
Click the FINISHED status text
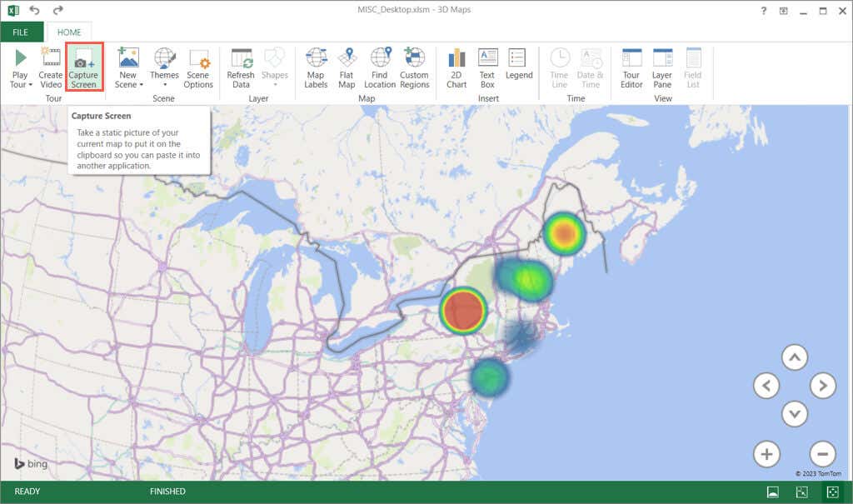click(167, 492)
